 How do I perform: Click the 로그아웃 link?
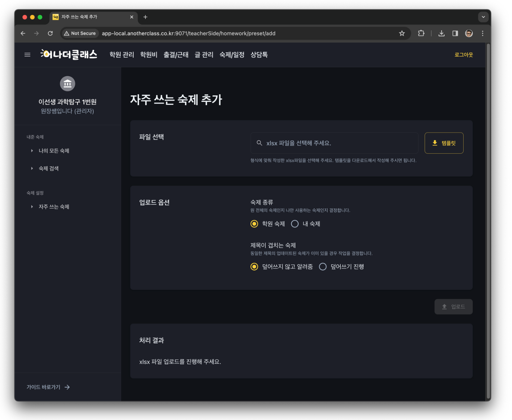[x=464, y=55]
